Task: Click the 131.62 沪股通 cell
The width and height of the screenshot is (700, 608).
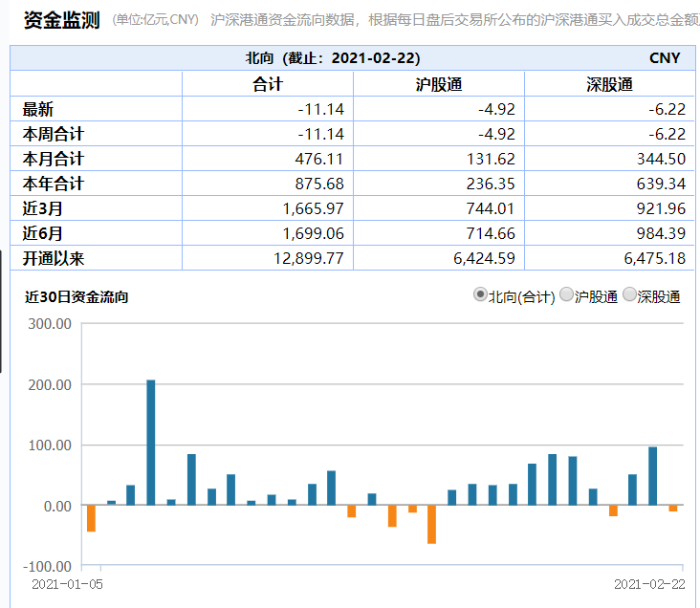Action: tap(439, 159)
